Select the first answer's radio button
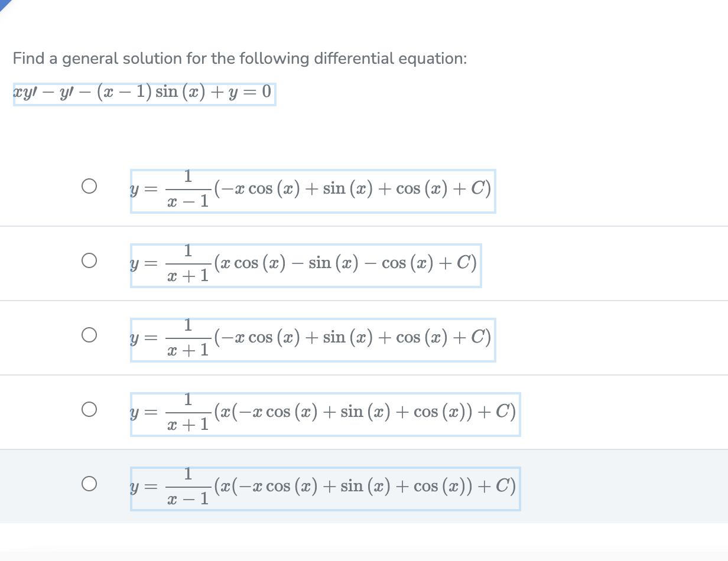The image size is (728, 561). [x=89, y=186]
